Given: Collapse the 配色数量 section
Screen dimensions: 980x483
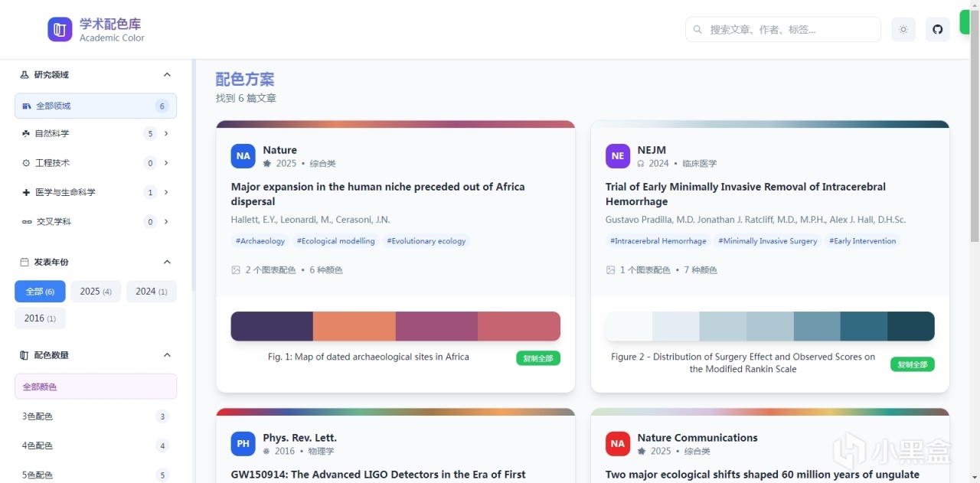Looking at the screenshot, I should coord(168,355).
